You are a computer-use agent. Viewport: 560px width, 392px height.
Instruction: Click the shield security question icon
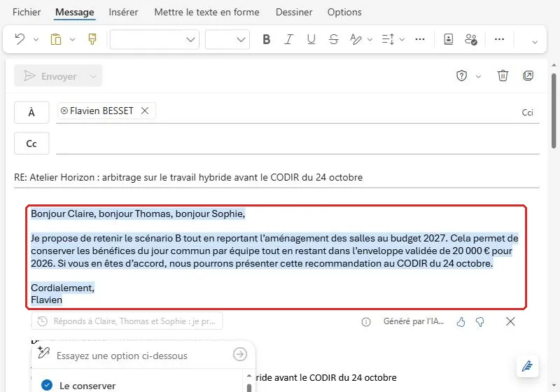(461, 76)
